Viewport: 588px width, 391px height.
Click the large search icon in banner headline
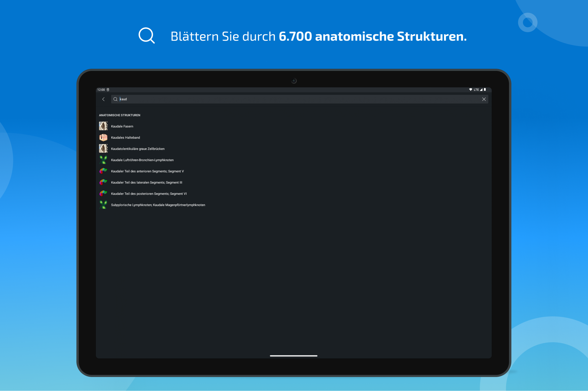click(x=147, y=35)
